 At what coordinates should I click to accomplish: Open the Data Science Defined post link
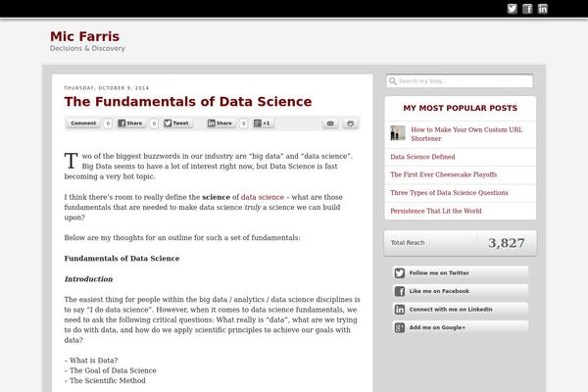[422, 157]
